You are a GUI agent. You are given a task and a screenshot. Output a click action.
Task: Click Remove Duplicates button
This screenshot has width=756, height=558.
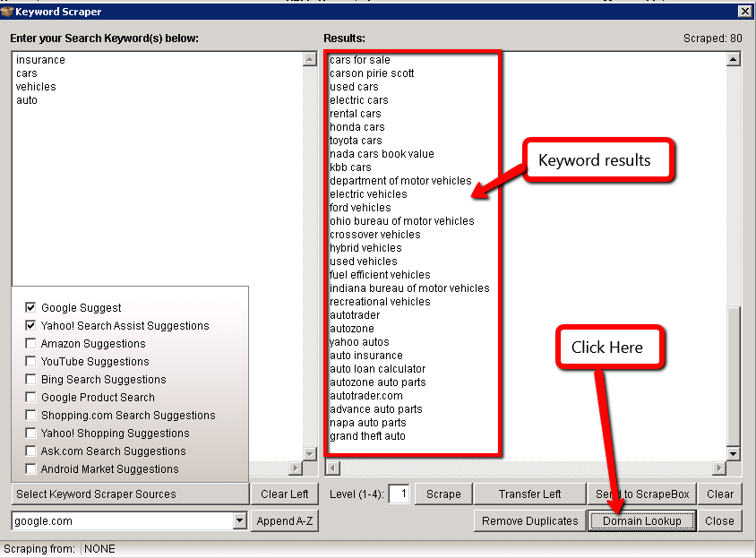point(529,521)
